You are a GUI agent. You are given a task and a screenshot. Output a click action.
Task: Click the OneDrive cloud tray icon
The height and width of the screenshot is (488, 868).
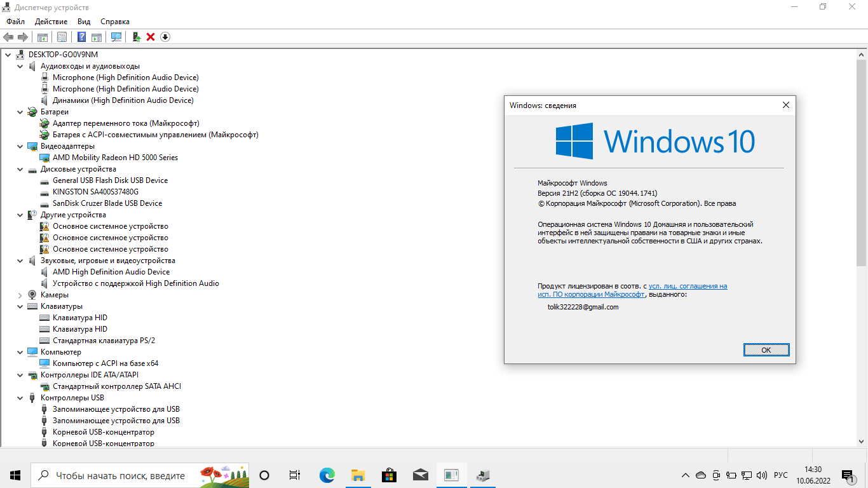[x=701, y=475]
